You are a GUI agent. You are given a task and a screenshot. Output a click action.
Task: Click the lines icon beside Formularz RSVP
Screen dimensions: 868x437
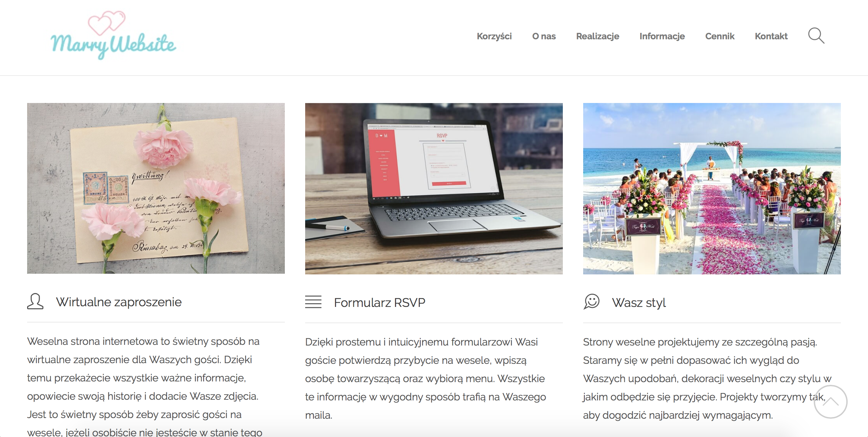tap(313, 302)
